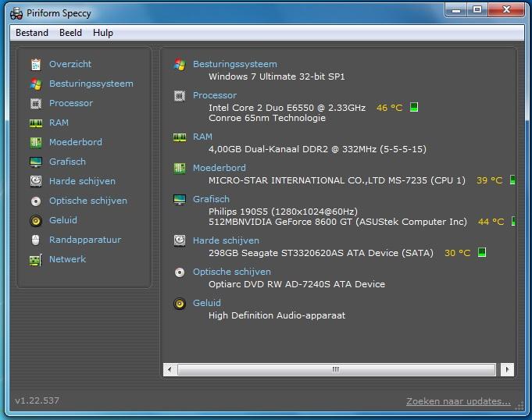This screenshot has width=532, height=420.
Task: Click the Harde schijven heading link in summary
Action: [226, 240]
